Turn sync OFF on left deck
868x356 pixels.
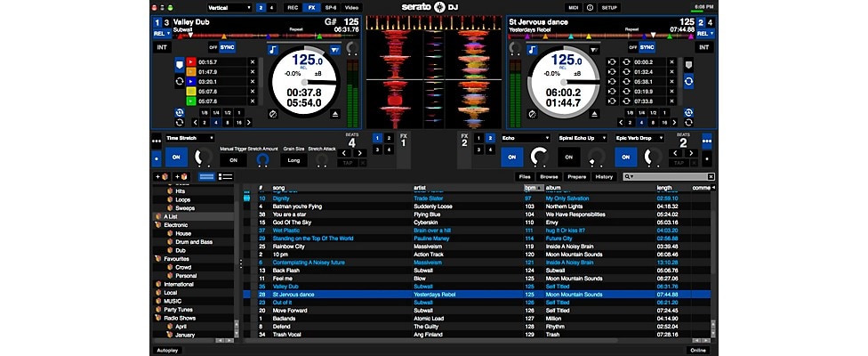click(x=213, y=47)
